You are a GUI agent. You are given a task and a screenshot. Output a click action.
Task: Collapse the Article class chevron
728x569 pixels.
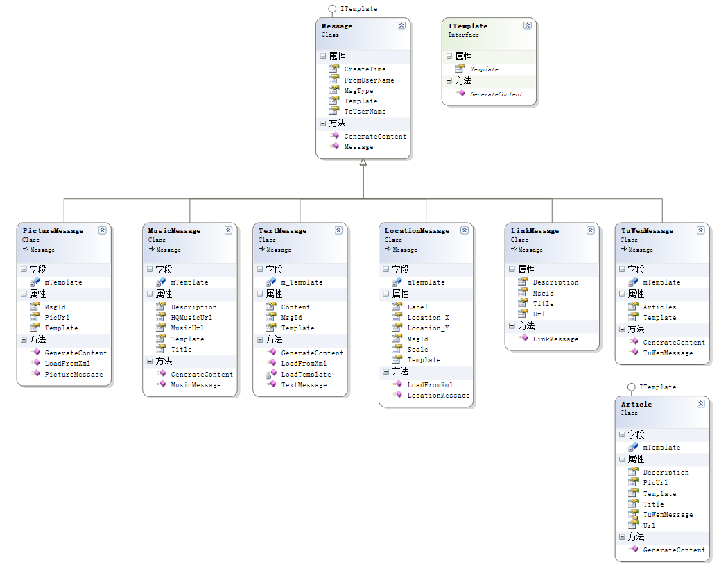[701, 404]
